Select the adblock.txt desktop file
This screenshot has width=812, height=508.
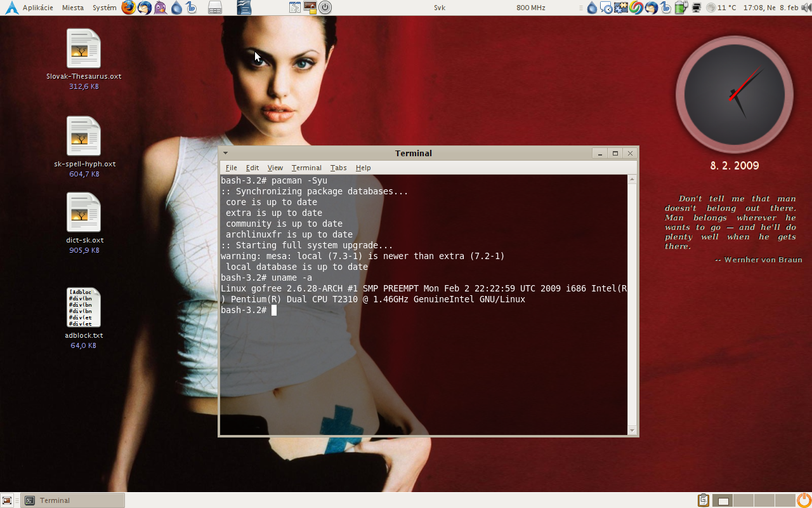tap(84, 318)
